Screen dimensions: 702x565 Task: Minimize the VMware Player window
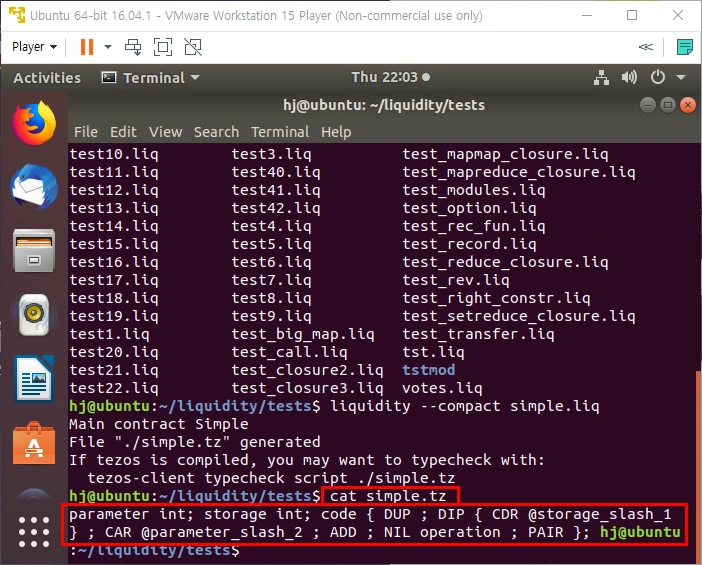pyautogui.click(x=587, y=15)
